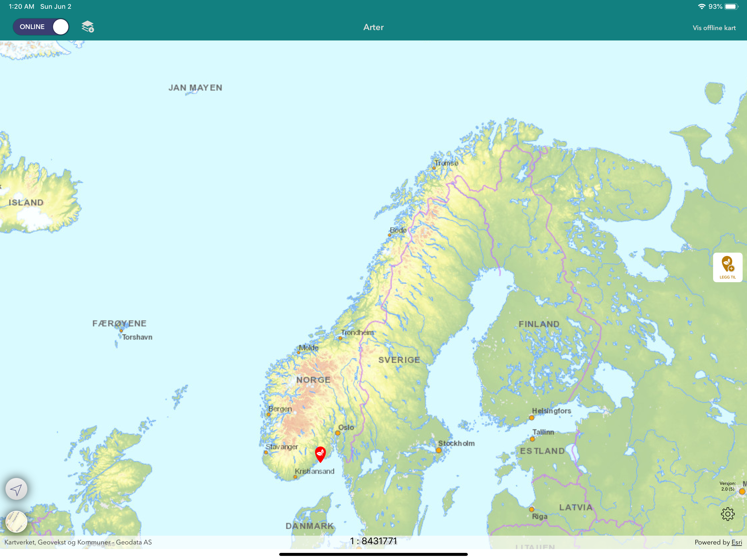Tap the Versjon 2.0 (5) text
This screenshot has width=747, height=560.
727,486
